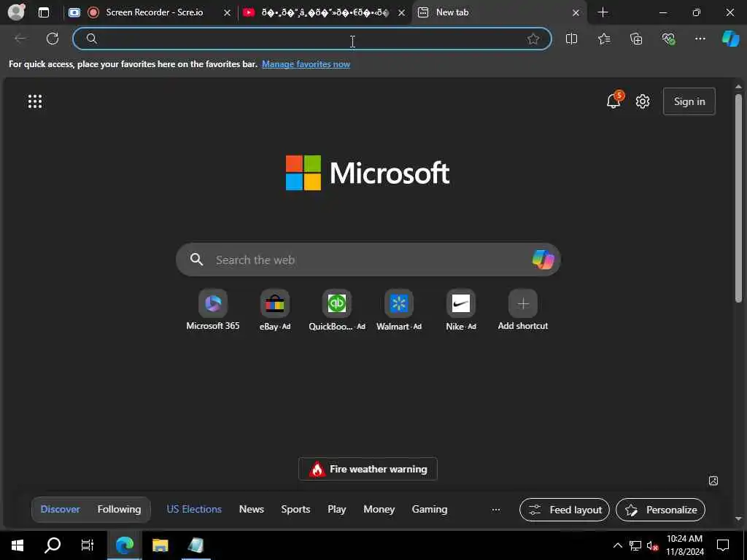
Task: Open the Favorites list icon
Action: click(603, 39)
